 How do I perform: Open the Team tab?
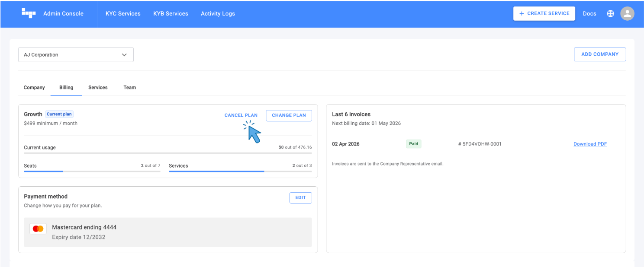point(129,87)
